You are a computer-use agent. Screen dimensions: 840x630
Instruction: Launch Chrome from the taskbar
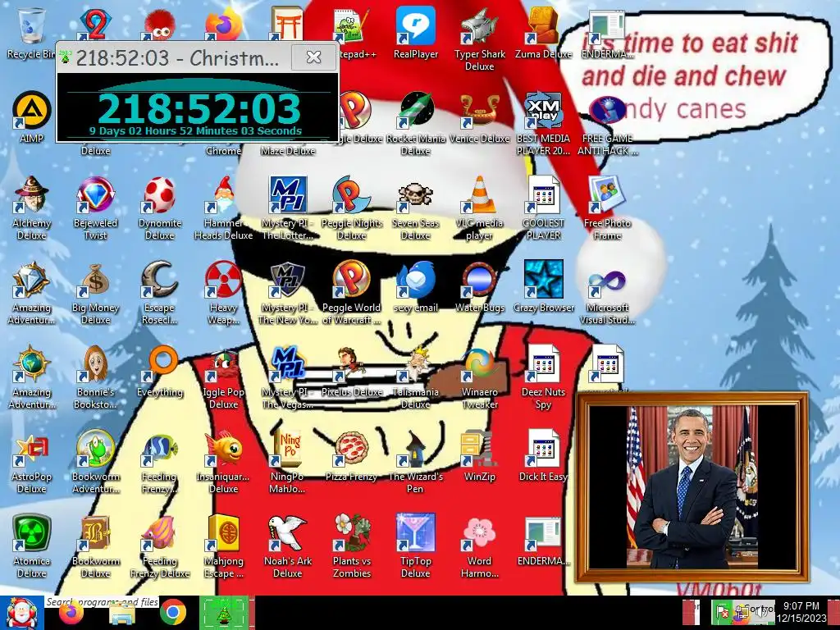(x=172, y=613)
